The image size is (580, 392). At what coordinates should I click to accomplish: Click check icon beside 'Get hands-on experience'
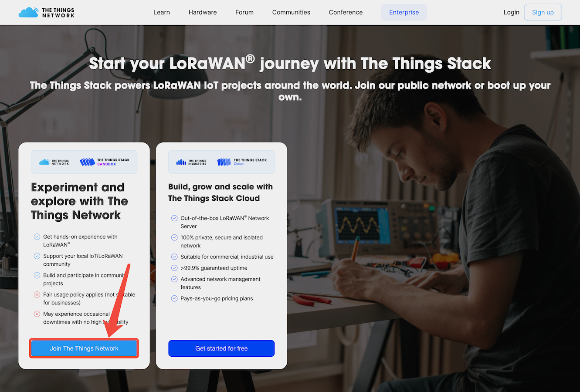[x=37, y=237]
